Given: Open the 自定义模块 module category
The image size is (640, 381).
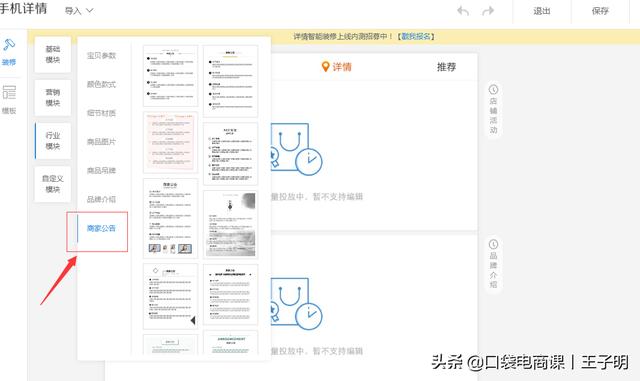Looking at the screenshot, I should pos(53,184).
